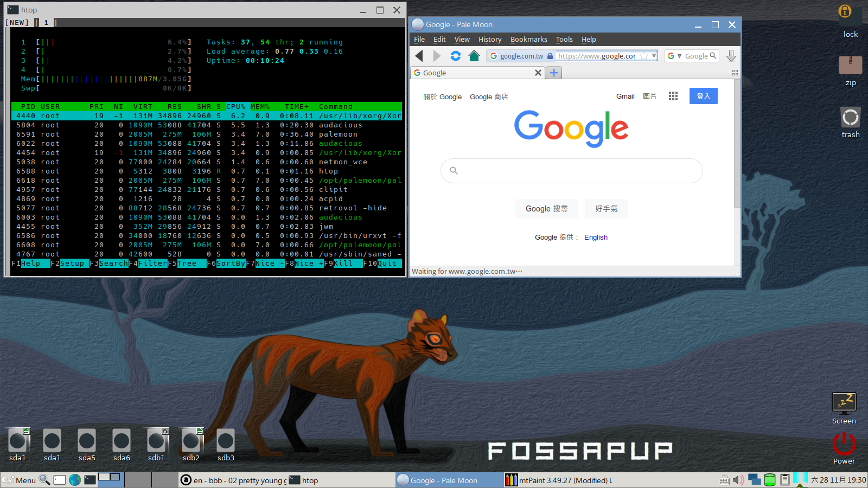Click the search magnifier inside Google's search box
The width and height of the screenshot is (868, 488).
(x=454, y=170)
